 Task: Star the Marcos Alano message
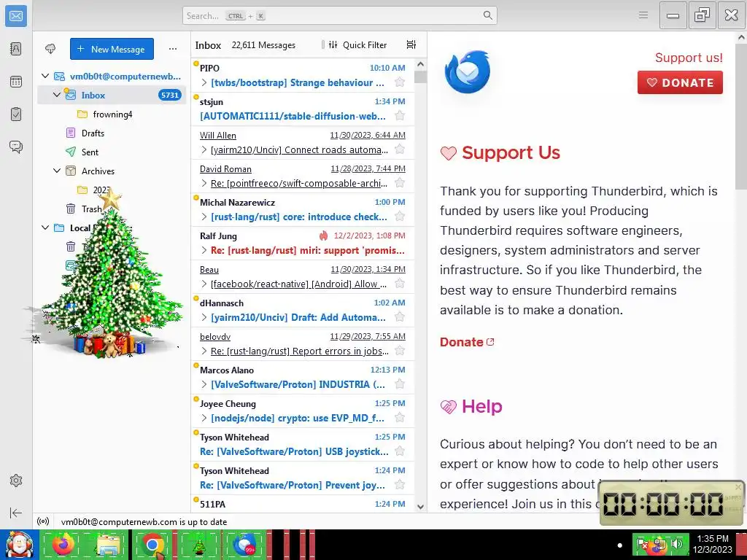click(400, 384)
